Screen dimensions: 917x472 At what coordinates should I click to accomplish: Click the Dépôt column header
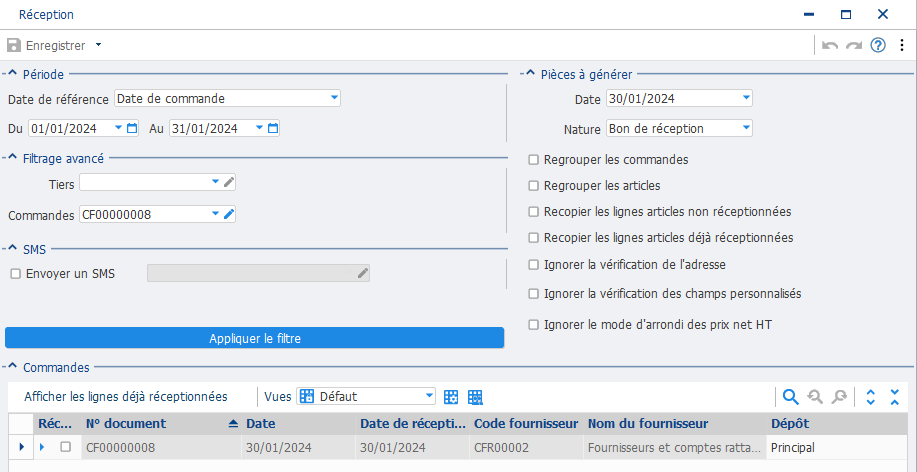(836, 423)
